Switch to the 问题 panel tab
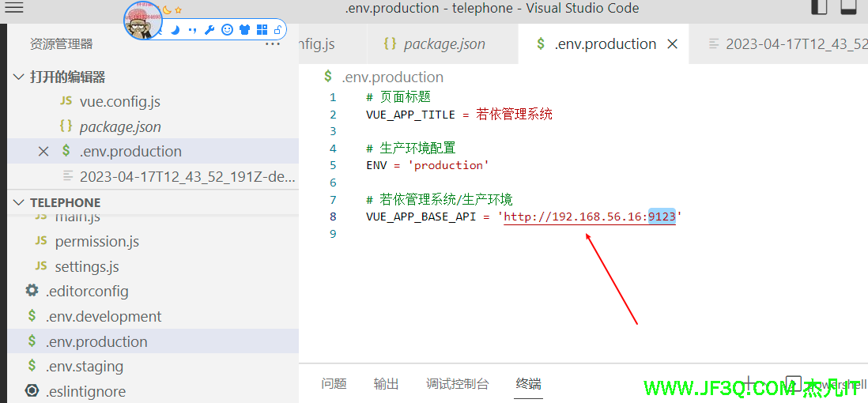Screen dimensions: 868x403 pyautogui.click(x=334, y=384)
